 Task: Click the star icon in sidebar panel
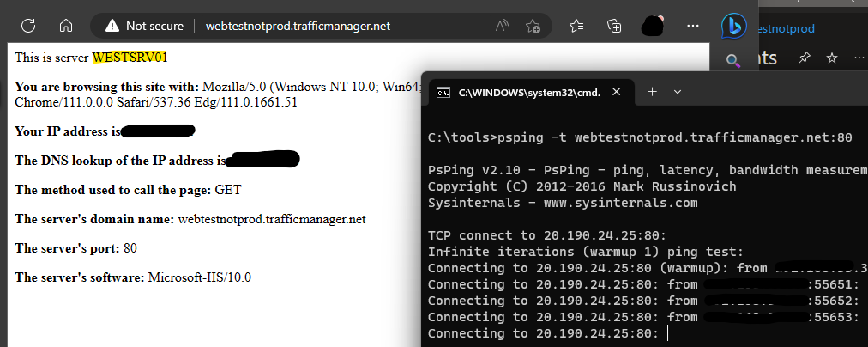(x=831, y=58)
